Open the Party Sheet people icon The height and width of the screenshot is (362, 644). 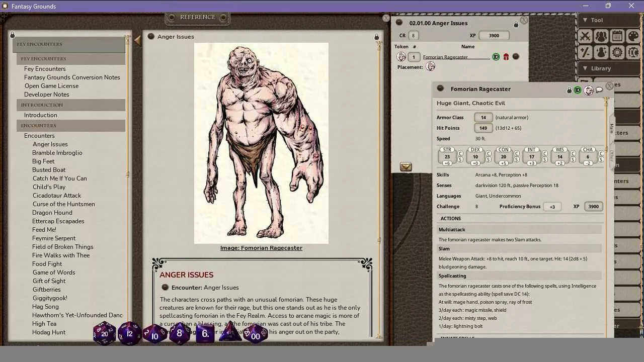(x=601, y=36)
